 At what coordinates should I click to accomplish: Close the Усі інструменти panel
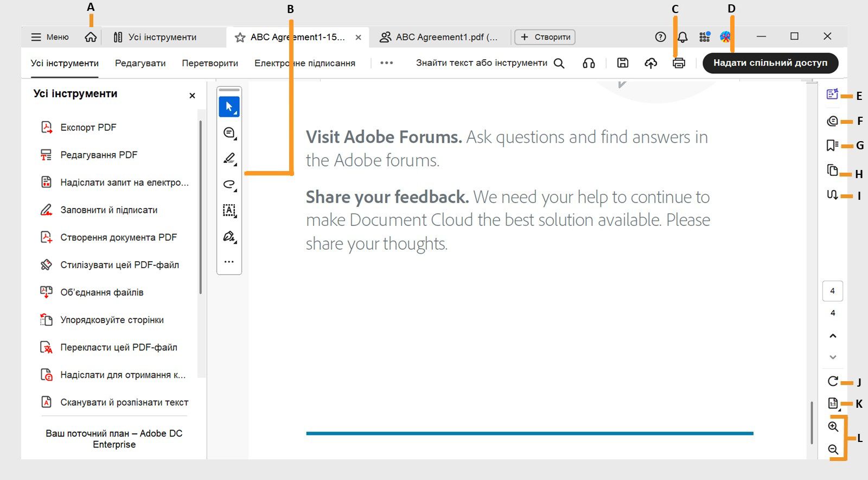[192, 96]
